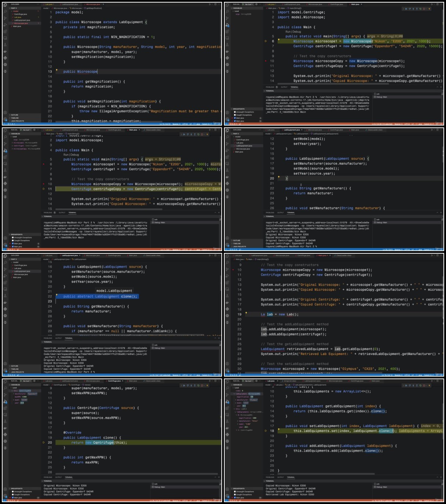The width and height of the screenshot is (446, 504).
Task: Open ClassLoader.class tab, Main.java paused line 11
Action: pyautogui.click(x=153, y=130)
